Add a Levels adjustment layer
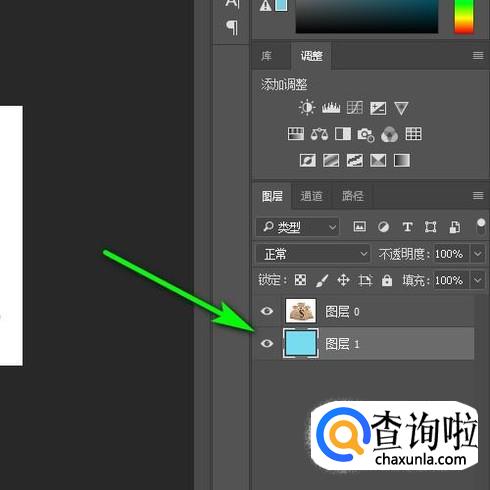This screenshot has width=490, height=490. coord(331,108)
